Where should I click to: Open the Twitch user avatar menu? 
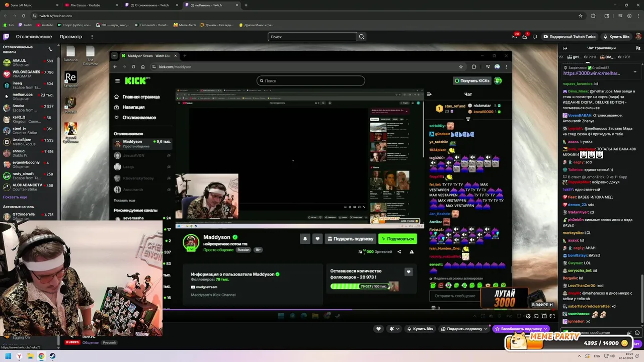(638, 37)
